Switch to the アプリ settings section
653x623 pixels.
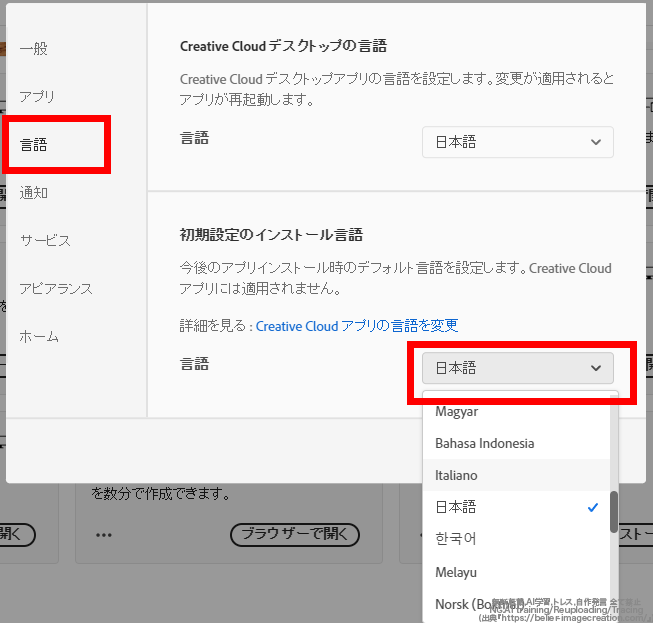[x=37, y=97]
